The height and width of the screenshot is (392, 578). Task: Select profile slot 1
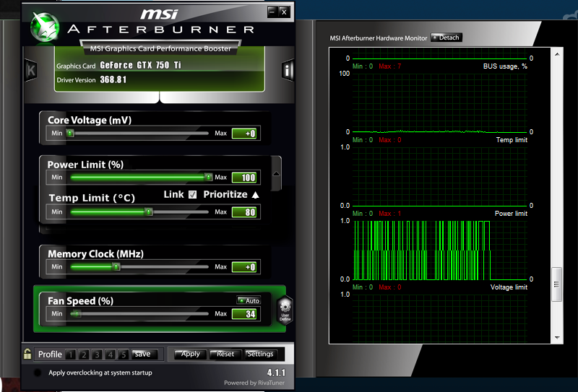click(x=70, y=354)
